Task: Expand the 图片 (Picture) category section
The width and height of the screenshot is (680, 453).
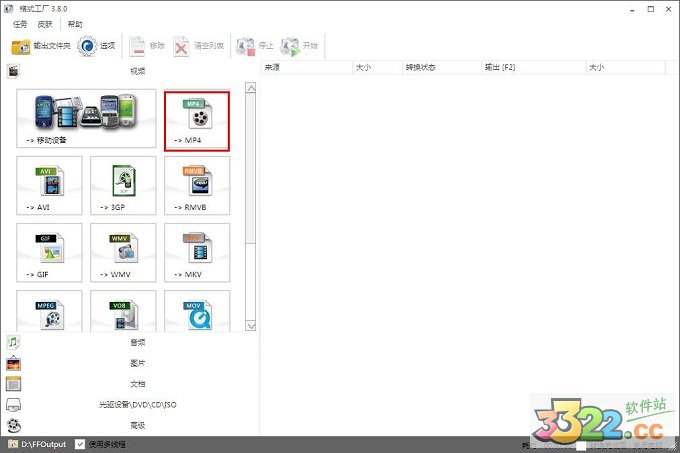Action: pos(137,363)
